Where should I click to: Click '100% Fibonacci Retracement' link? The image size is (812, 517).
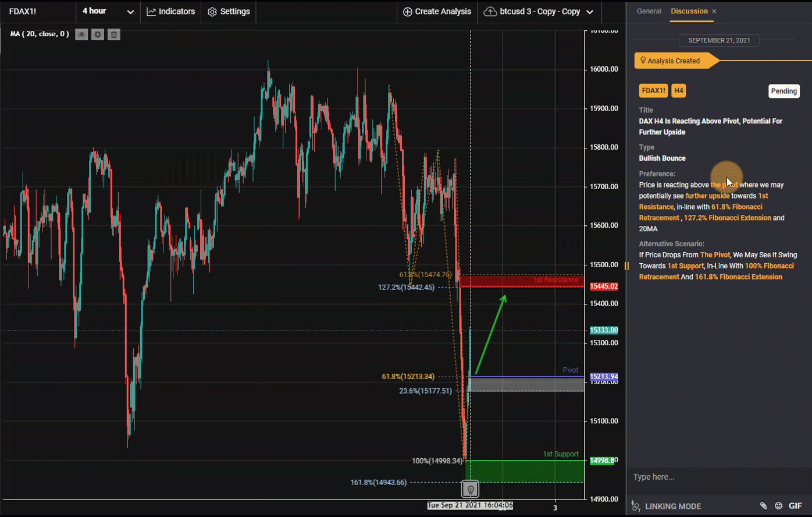pyautogui.click(x=717, y=271)
